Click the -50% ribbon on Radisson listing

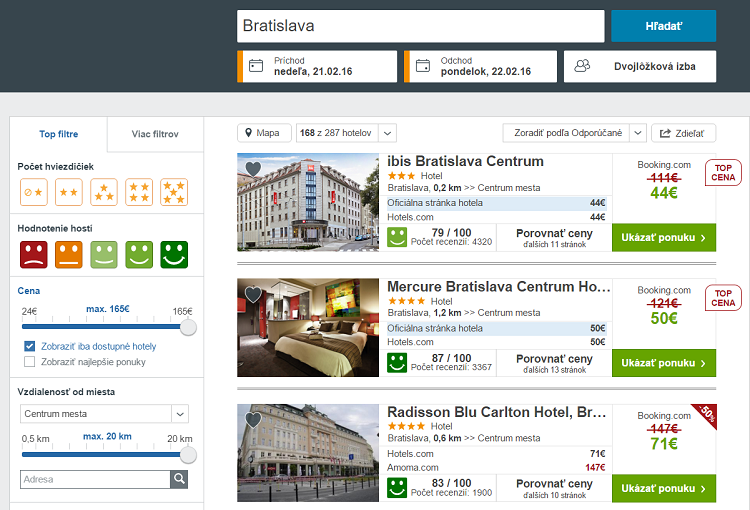click(706, 414)
